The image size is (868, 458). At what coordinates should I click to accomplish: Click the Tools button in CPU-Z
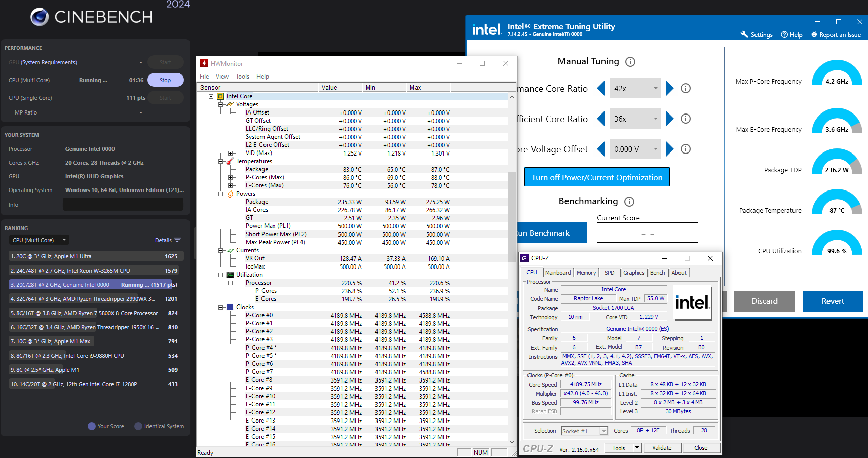(619, 448)
